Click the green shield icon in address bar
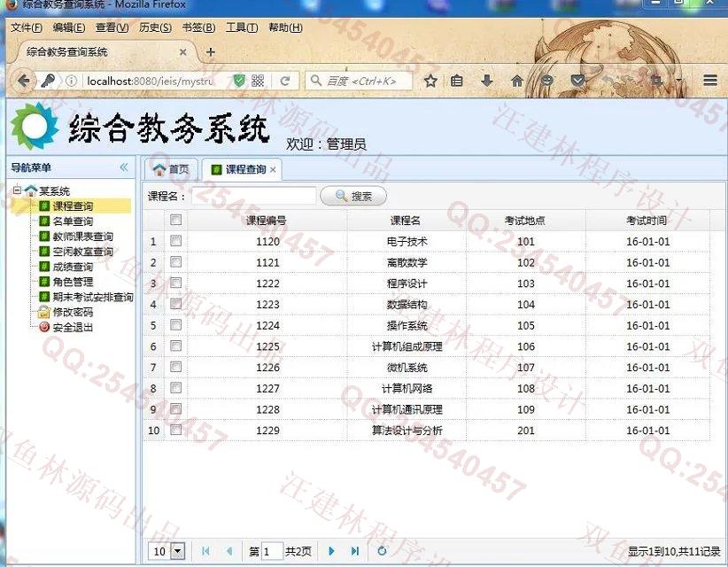The height and width of the screenshot is (567, 728). 238,81
